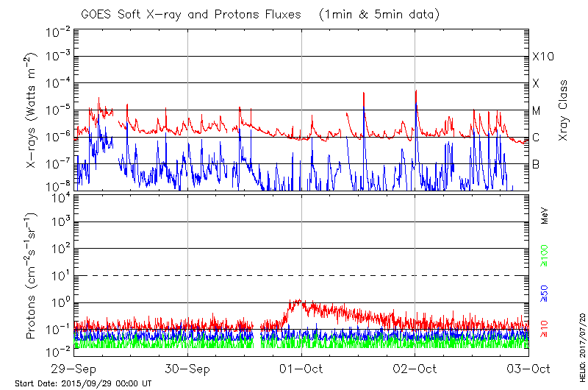The height and width of the screenshot is (390, 588).
Task: Click the X-rays (Watts m⁻²) y-axis title
Action: click(32, 110)
